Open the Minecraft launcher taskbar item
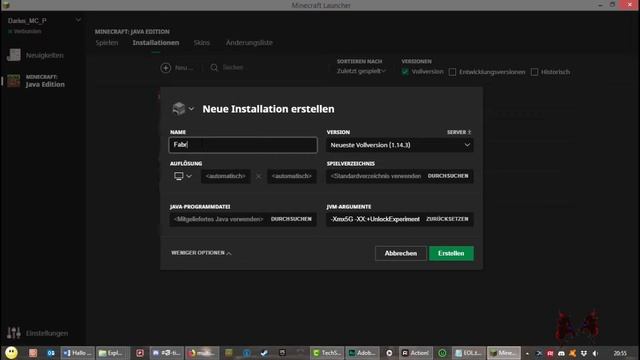The width and height of the screenshot is (640, 360). pyautogui.click(x=504, y=353)
